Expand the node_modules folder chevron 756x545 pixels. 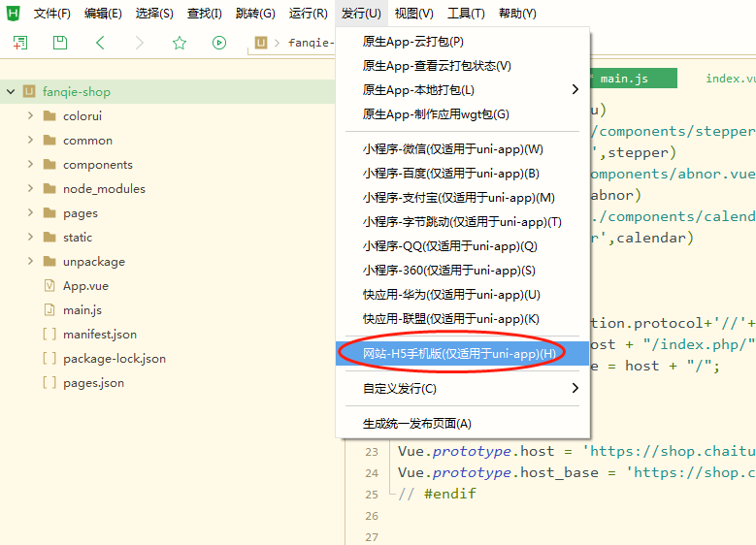click(x=30, y=188)
